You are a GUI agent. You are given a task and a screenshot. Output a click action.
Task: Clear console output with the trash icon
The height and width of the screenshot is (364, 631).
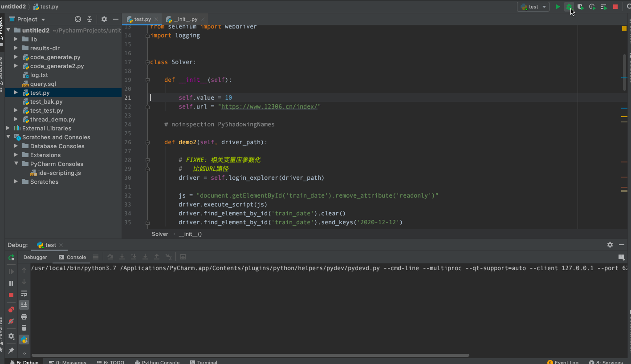pos(24,328)
